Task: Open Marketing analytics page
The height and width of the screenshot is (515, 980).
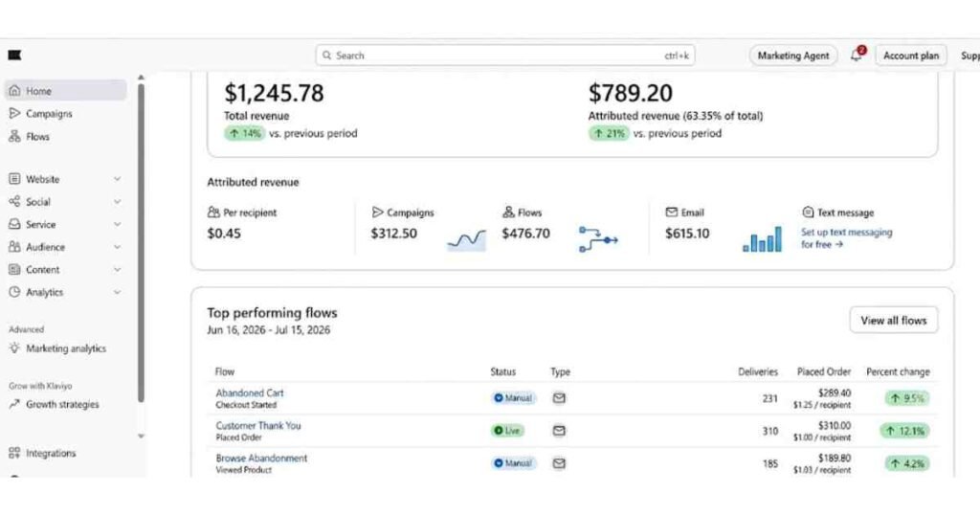Action: [x=66, y=348]
